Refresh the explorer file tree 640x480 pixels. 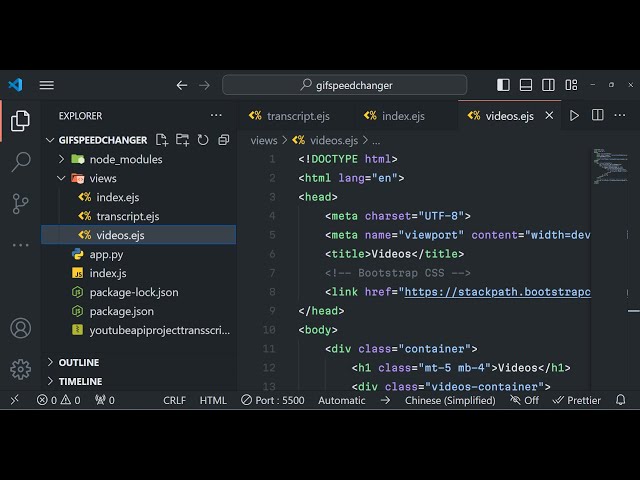click(x=203, y=140)
